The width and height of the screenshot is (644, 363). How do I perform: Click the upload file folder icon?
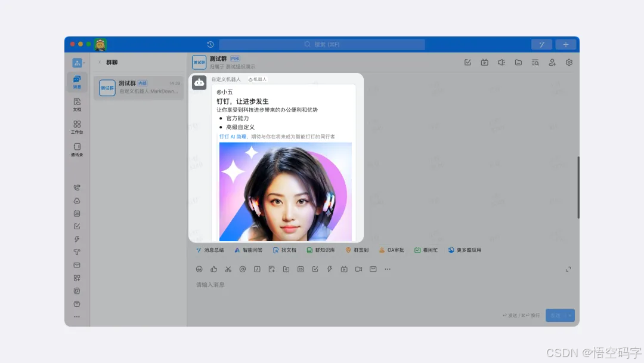[286, 269]
